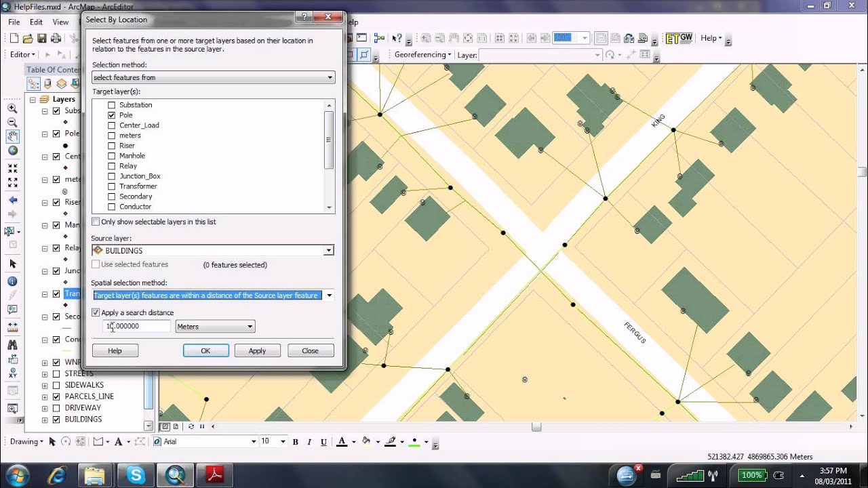Viewport: 868px width, 488px height.
Task: Uncheck the Pole target layer
Action: coord(112,115)
